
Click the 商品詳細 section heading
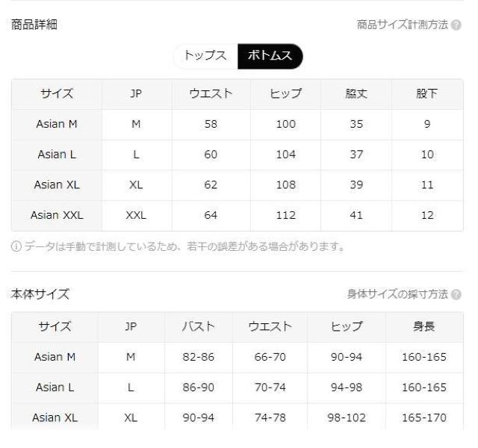pos(34,25)
